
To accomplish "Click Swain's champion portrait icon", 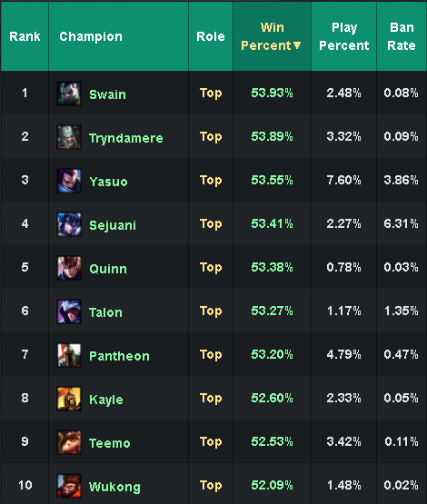I will pos(69,94).
